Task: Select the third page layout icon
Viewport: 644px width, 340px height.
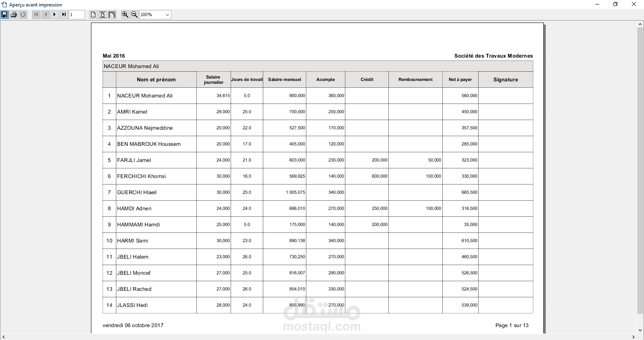Action: point(112,15)
